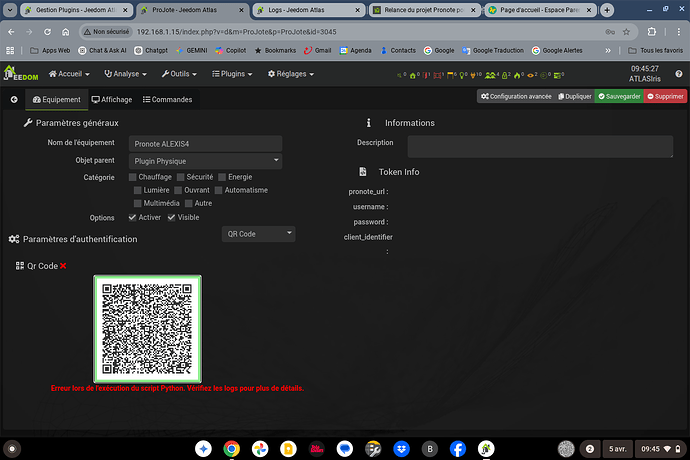The height and width of the screenshot is (460, 690).
Task: Click the yellow shutter summary icon
Action: (450, 76)
